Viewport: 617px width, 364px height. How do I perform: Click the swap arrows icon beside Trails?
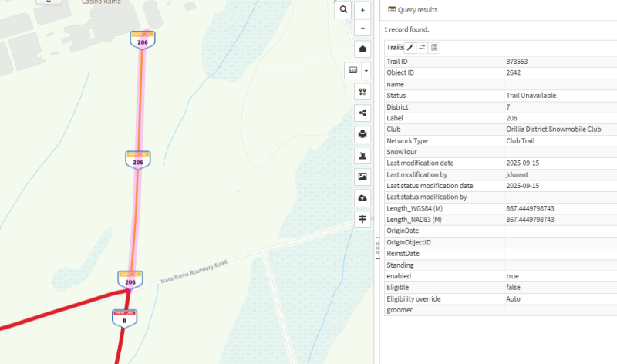[423, 48]
